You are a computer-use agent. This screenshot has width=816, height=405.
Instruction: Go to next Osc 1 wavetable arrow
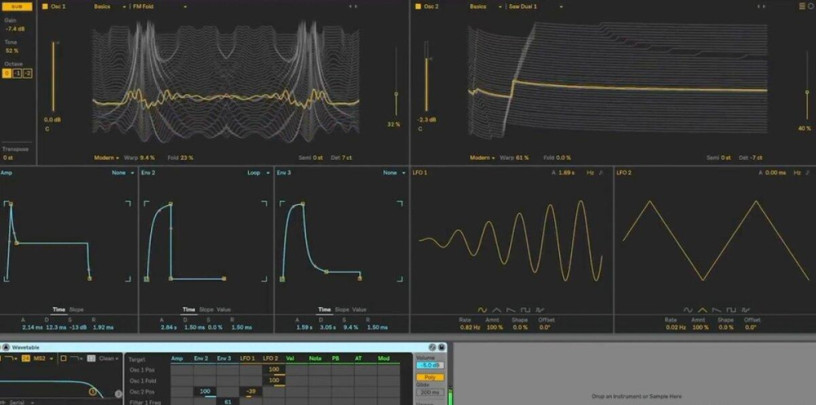click(356, 7)
